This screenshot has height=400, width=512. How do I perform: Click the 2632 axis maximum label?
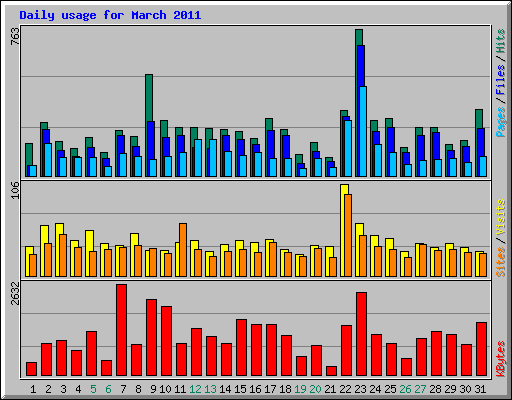click(16, 293)
